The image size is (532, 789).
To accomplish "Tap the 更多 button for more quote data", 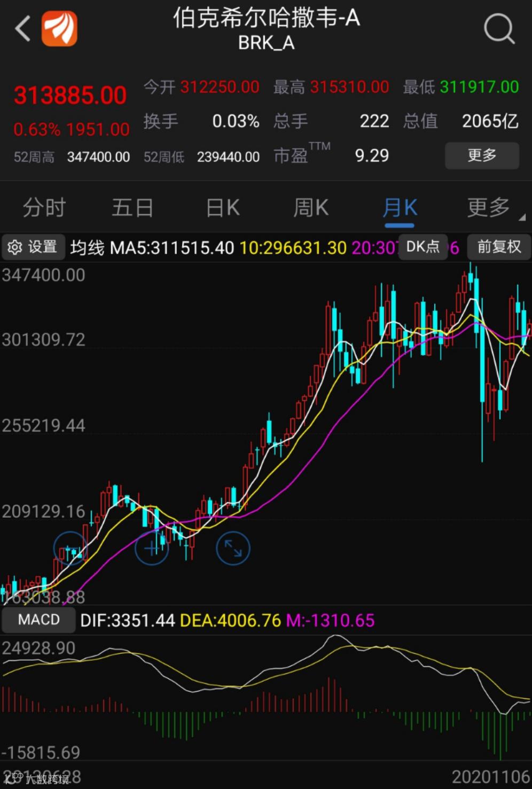I will click(x=482, y=155).
